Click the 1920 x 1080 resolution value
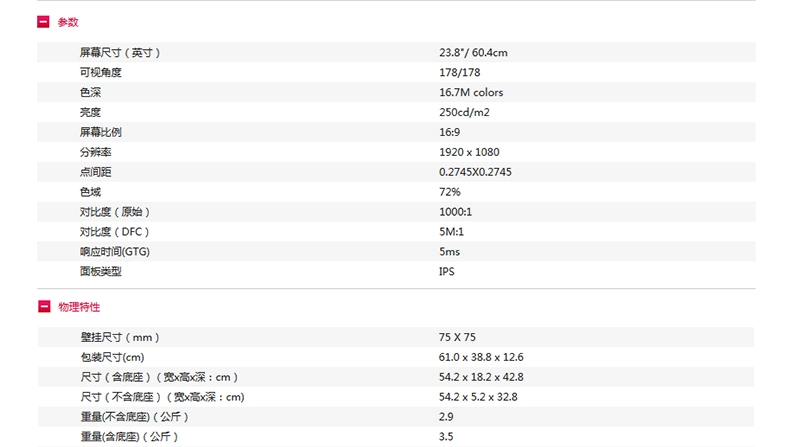The height and width of the screenshot is (447, 790). pos(469,152)
